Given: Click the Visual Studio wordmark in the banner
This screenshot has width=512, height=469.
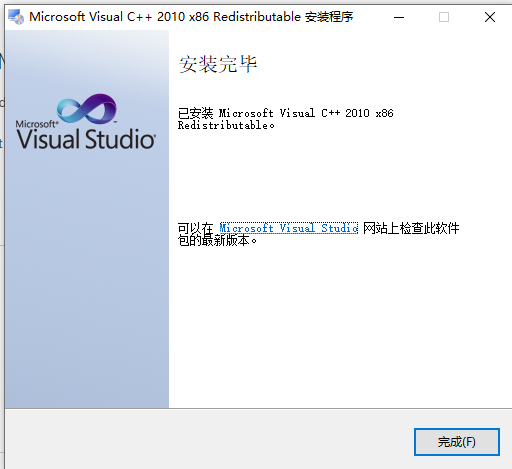Looking at the screenshot, I should pos(86,139).
